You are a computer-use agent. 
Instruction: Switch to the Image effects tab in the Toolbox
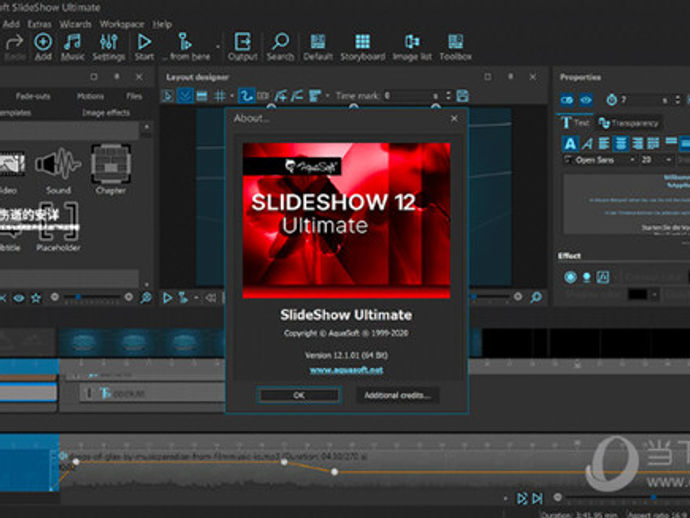point(106,113)
